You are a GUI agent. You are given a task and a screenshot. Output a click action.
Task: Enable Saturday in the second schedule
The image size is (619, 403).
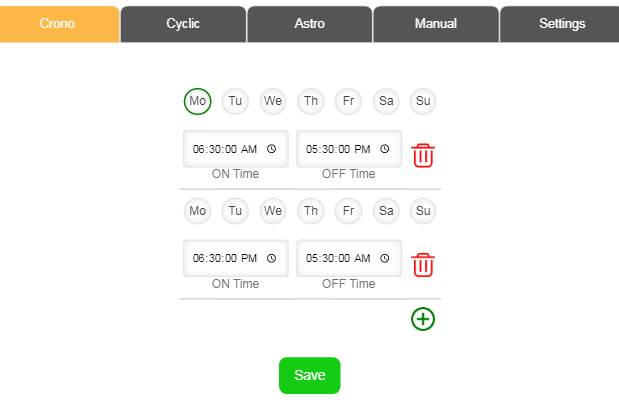386,211
